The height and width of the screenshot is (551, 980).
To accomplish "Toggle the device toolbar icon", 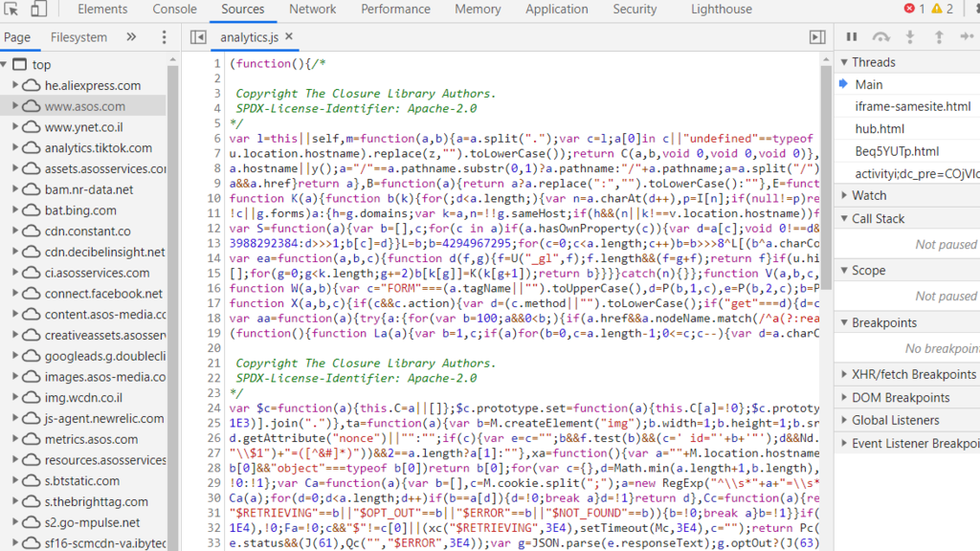I will tap(38, 9).
